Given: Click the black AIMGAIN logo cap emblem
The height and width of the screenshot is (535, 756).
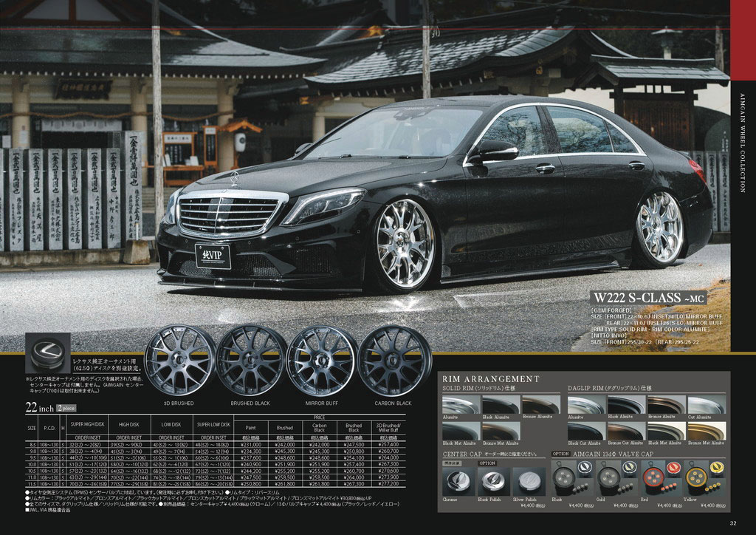Looking at the screenshot, I should click(585, 467).
